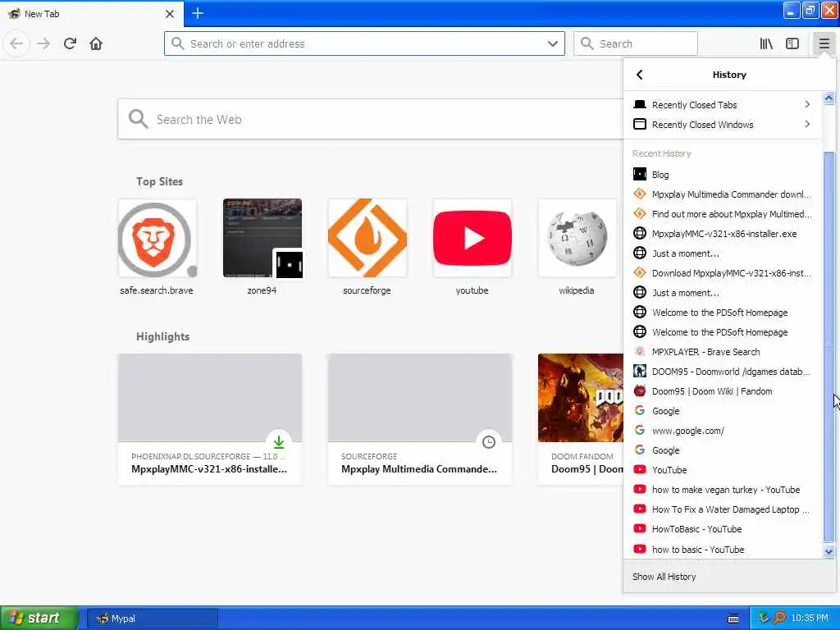
Task: Focus the Search or enter address field
Action: click(x=364, y=43)
